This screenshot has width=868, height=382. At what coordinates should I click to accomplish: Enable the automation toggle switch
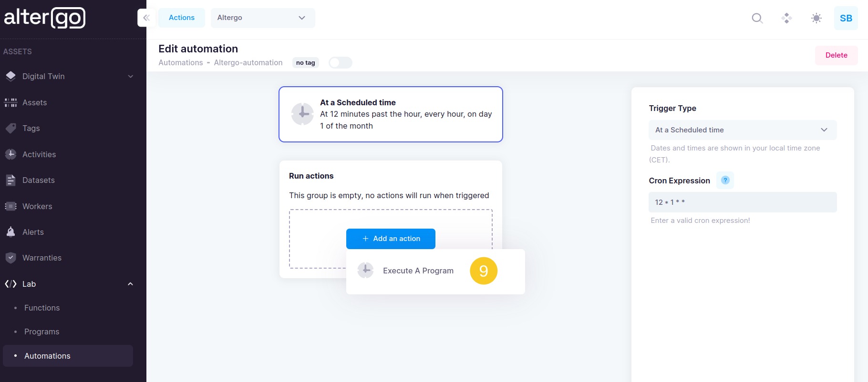[x=340, y=63]
